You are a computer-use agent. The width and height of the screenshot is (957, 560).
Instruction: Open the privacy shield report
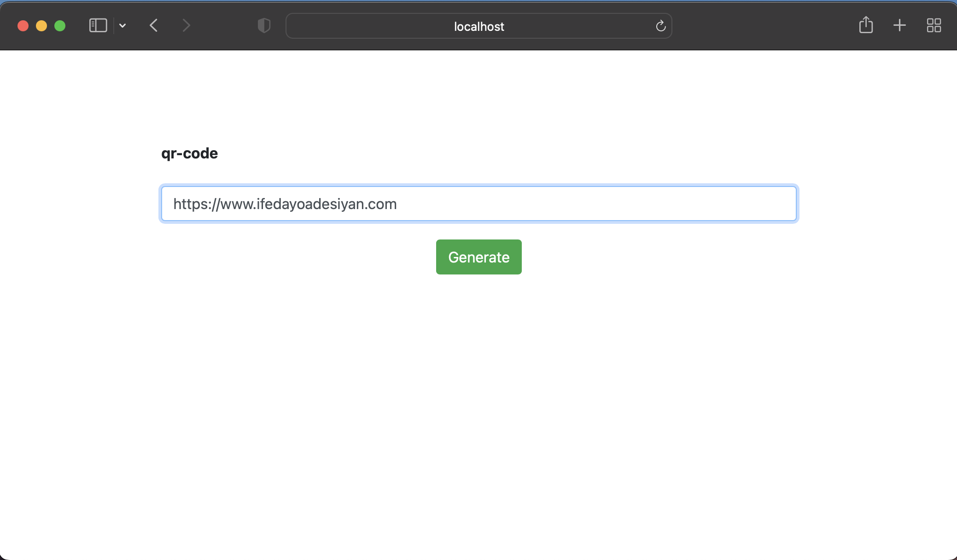tap(263, 26)
